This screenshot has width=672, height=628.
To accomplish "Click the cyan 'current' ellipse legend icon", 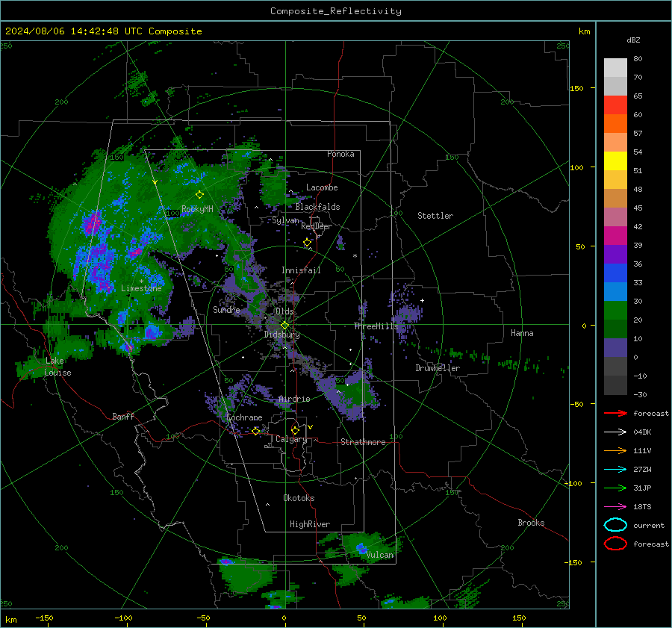I will click(x=615, y=525).
